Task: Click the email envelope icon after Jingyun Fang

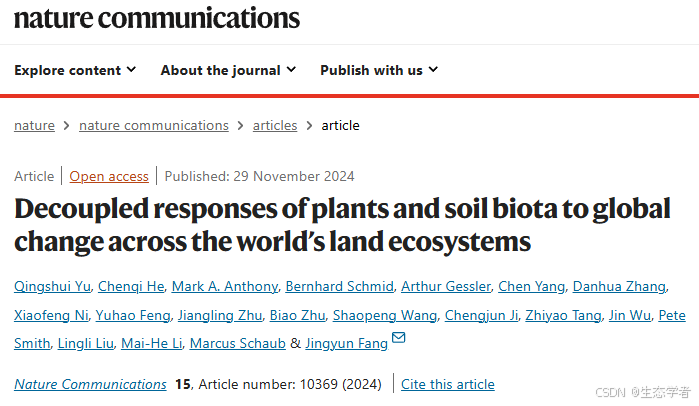Action: coord(398,339)
